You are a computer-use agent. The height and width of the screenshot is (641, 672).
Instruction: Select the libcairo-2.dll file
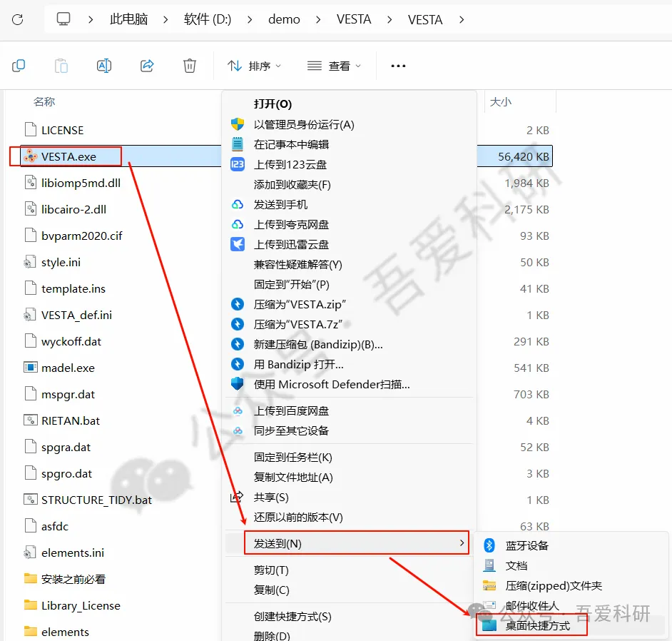73,209
